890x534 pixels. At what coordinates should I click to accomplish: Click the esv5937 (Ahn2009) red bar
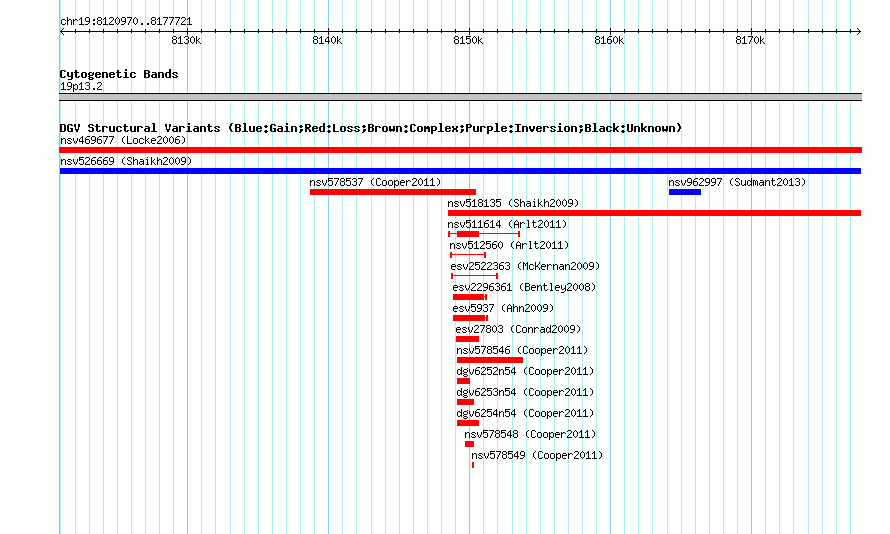470,318
